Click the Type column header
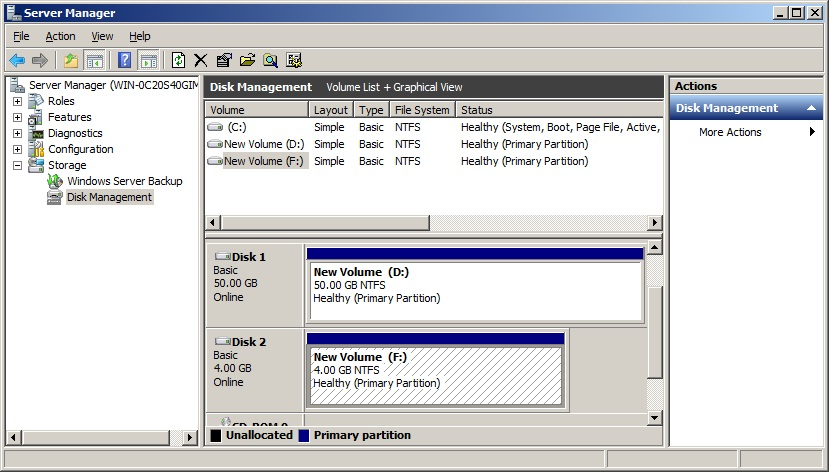Viewport: 829px width, 472px height. pyautogui.click(x=372, y=110)
